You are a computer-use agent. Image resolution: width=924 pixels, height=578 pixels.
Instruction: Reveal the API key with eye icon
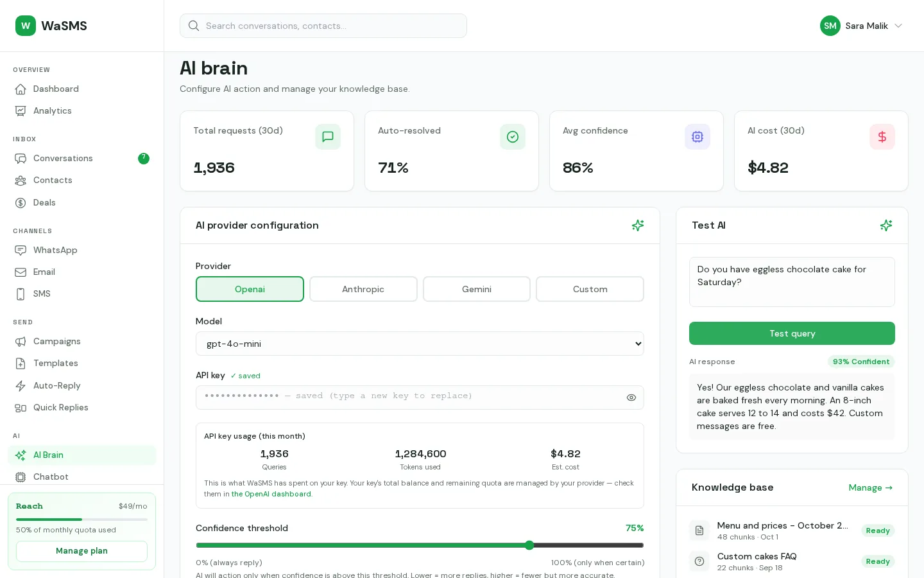click(631, 398)
